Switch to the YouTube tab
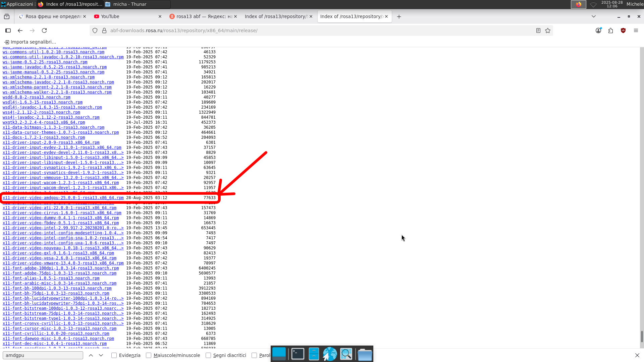The image size is (644, 362). [110, 16]
